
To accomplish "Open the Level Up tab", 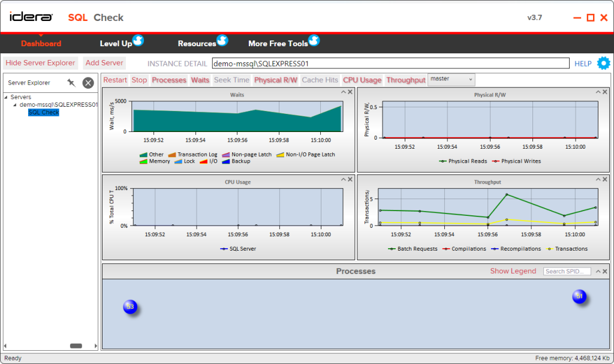I will (116, 44).
